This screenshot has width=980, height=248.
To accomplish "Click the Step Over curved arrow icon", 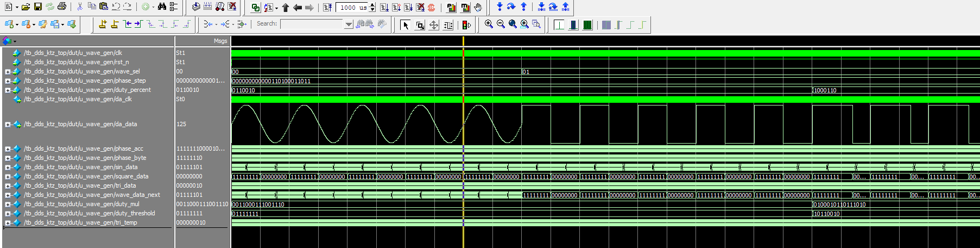I will (511, 7).
